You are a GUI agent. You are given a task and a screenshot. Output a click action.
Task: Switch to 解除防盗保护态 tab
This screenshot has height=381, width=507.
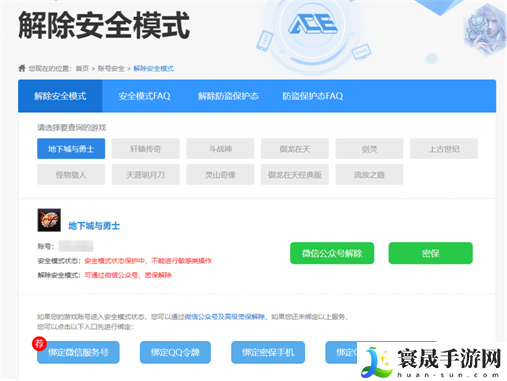(228, 96)
